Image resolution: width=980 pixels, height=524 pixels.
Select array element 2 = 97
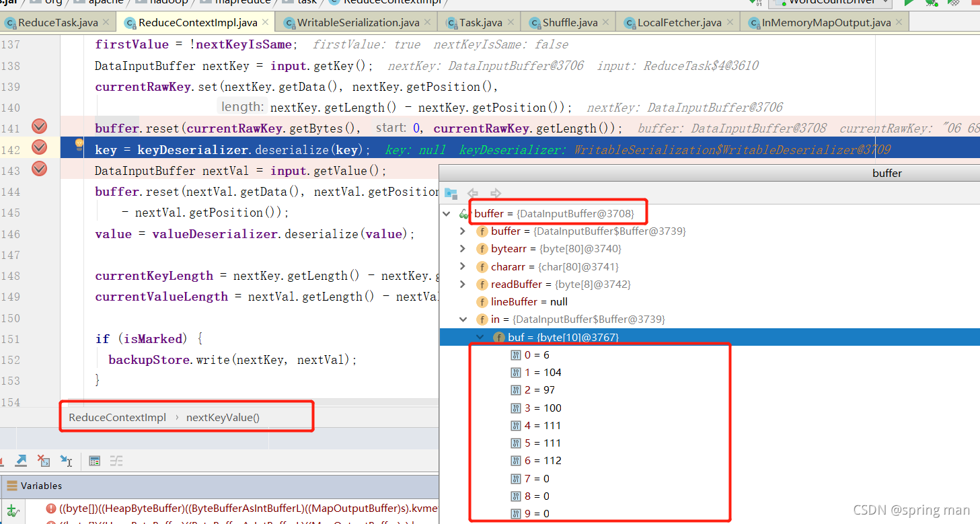point(710,390)
